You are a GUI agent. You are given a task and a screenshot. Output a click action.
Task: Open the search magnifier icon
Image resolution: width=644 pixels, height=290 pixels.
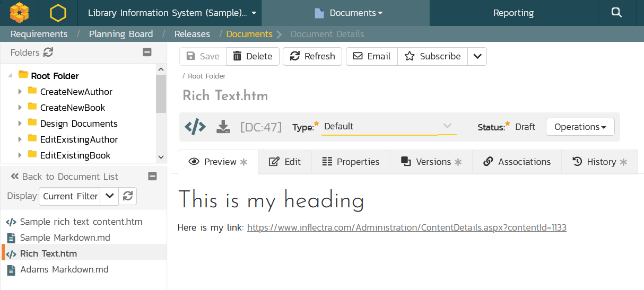pyautogui.click(x=616, y=13)
